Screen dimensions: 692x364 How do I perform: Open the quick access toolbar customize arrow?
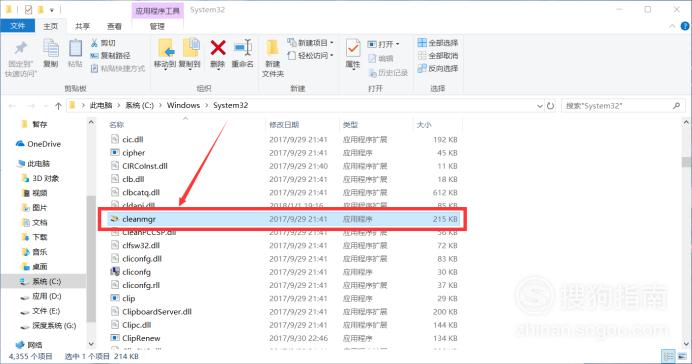click(52, 9)
